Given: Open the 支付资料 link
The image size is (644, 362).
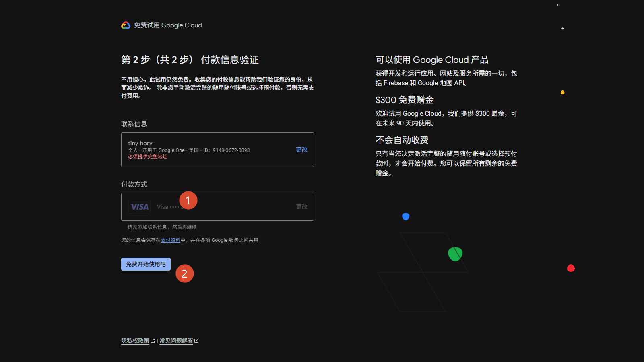Looking at the screenshot, I should click(x=171, y=240).
